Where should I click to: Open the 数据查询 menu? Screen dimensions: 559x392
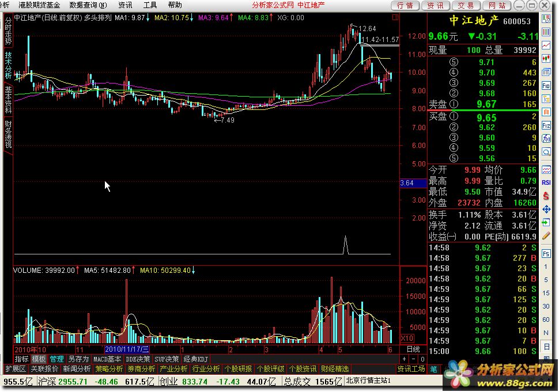pos(88,5)
